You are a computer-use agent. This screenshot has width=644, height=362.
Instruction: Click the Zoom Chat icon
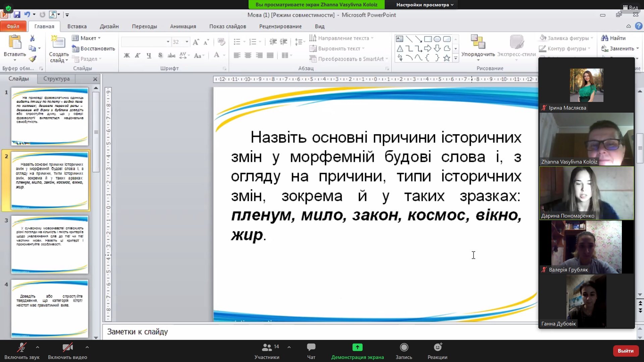point(311,347)
